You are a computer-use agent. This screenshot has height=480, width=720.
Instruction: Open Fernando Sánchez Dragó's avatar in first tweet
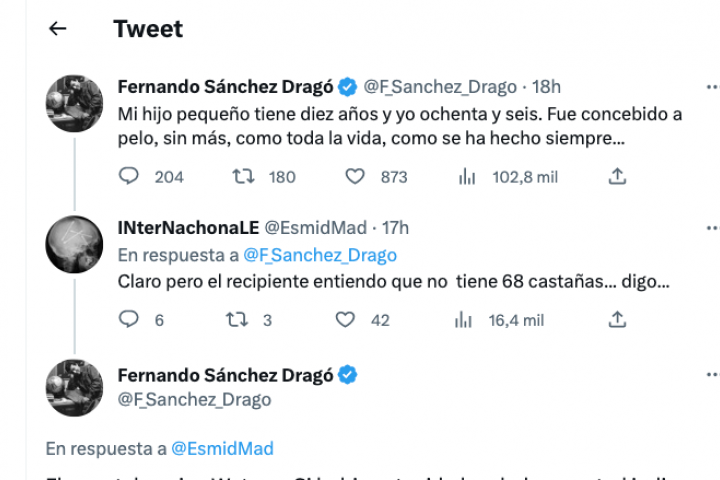click(75, 103)
